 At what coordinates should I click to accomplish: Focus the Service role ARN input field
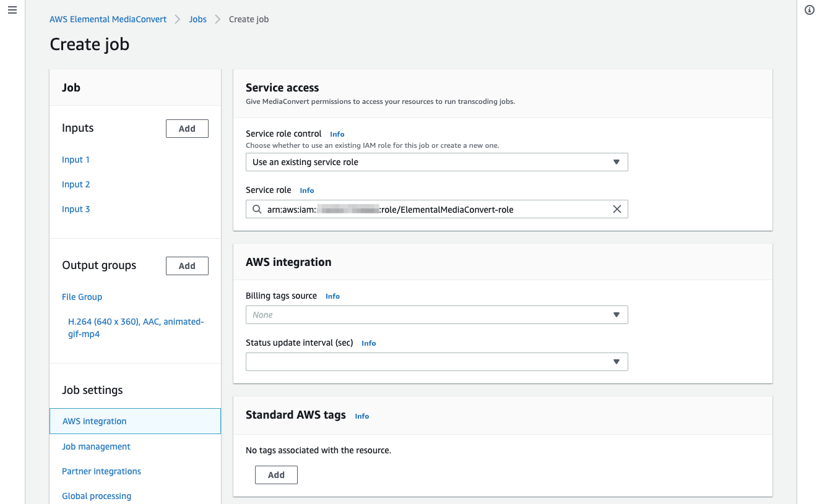(x=437, y=209)
